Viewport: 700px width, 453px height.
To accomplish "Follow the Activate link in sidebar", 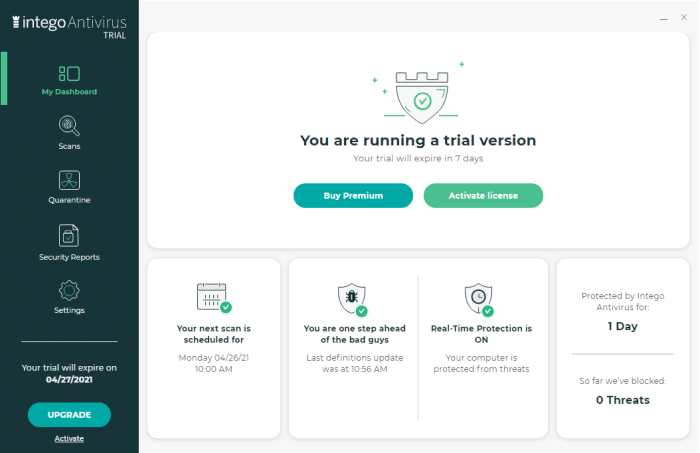I will [69, 439].
